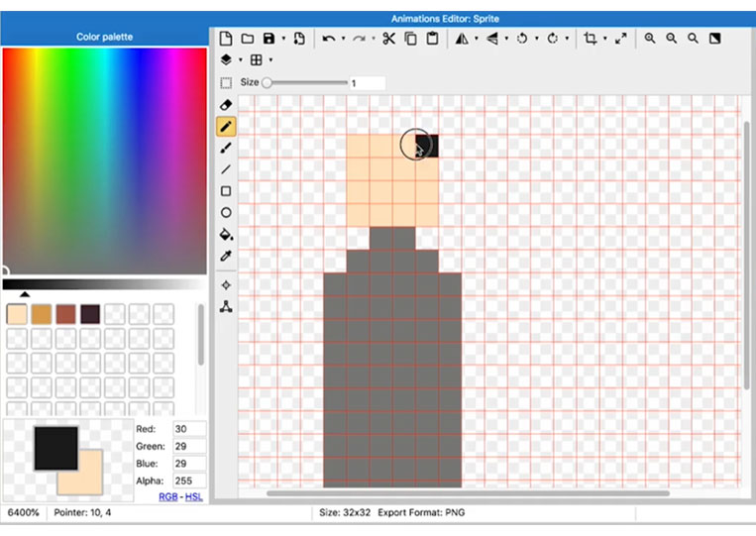The width and height of the screenshot is (756, 536).
Task: Expand rotate counterclockwise options arrow
Action: [x=537, y=39]
